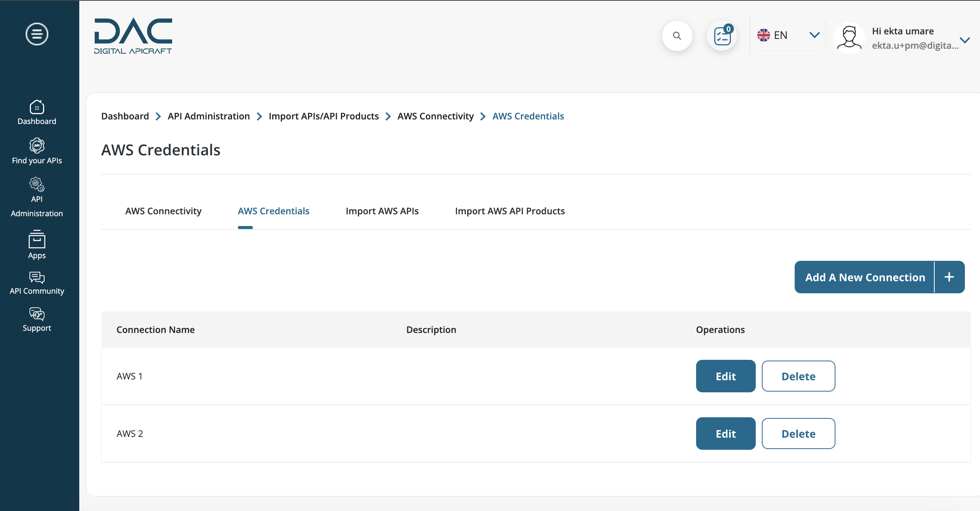Click Delete for AWS 1 connection
The width and height of the screenshot is (980, 511).
coord(798,375)
